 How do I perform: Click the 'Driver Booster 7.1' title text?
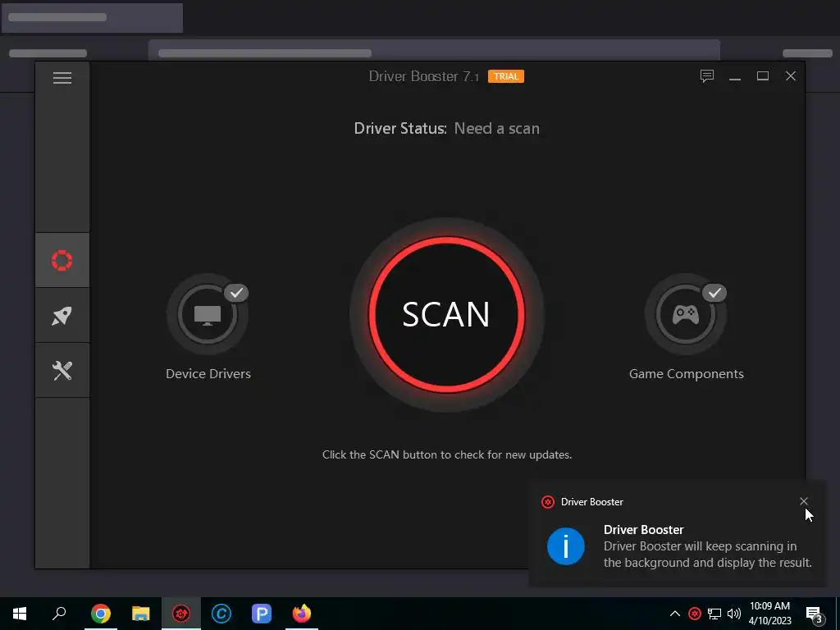[x=424, y=76]
